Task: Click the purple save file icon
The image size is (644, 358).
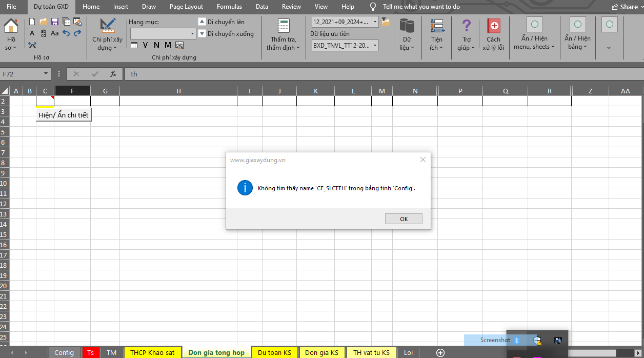Action: point(55,22)
